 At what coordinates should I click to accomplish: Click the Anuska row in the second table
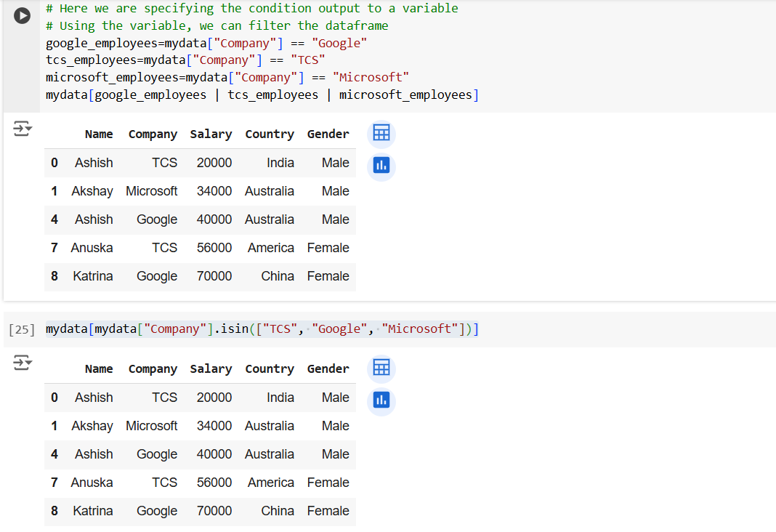click(92, 482)
